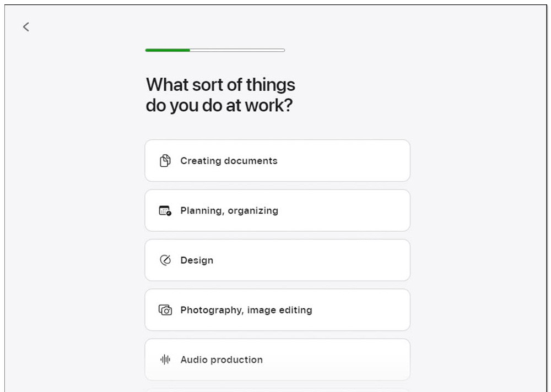
Task: Click the camera icon for Photography
Action: click(165, 310)
